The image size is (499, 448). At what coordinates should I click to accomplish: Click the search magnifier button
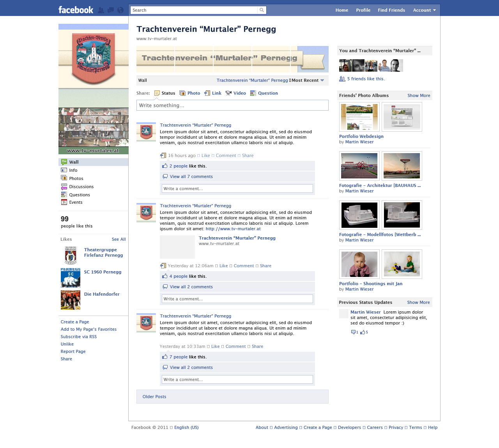pyautogui.click(x=262, y=10)
